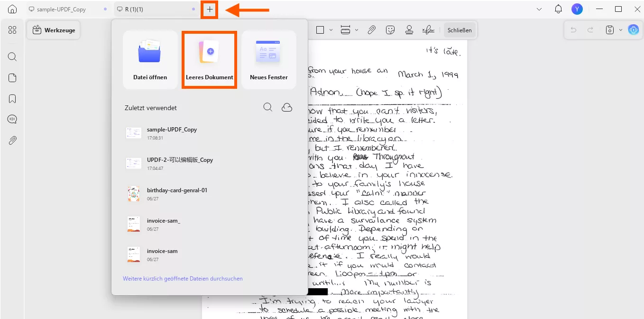Switch to the sample-UPDF_Copy tab
This screenshot has height=319, width=644.
(x=68, y=9)
